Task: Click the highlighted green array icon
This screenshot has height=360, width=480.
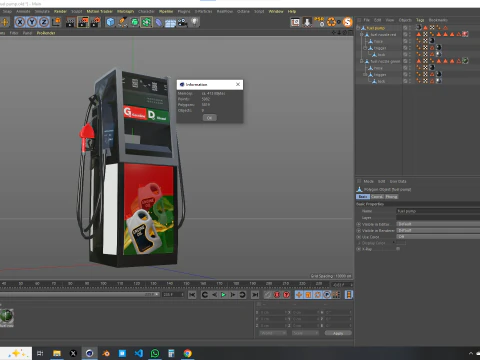Action: coord(146,22)
